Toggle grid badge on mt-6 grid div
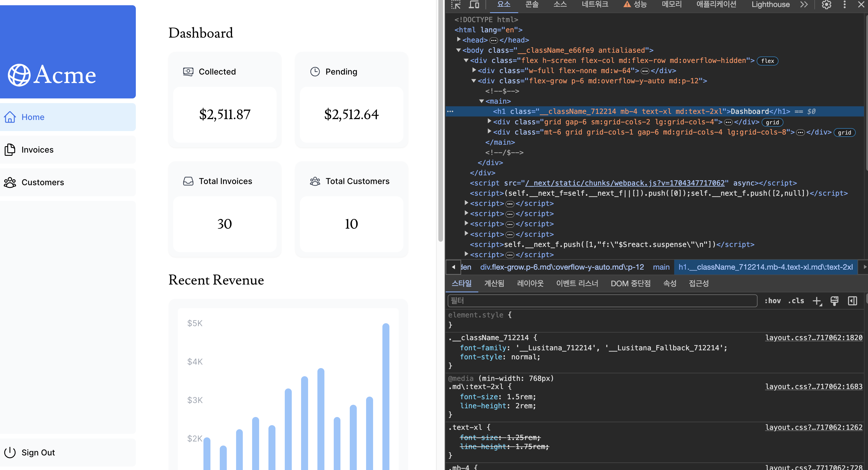The height and width of the screenshot is (470, 868). coord(844,133)
